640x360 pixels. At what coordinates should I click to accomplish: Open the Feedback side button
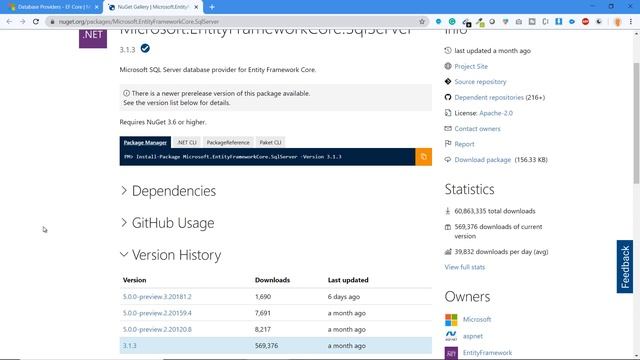(624, 267)
